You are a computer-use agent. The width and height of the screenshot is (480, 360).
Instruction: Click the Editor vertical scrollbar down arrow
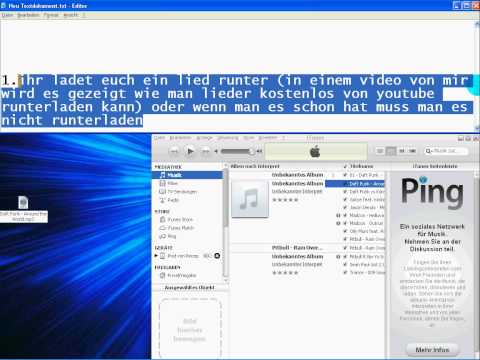pyautogui.click(x=477, y=128)
